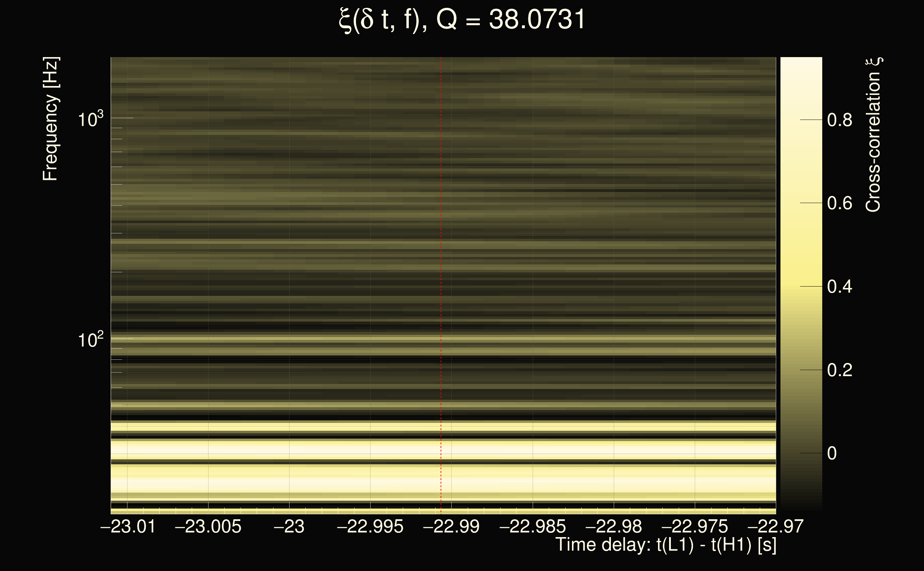Click the 0.4 tick on the colorbar
This screenshot has width=924, height=571.
(x=839, y=287)
